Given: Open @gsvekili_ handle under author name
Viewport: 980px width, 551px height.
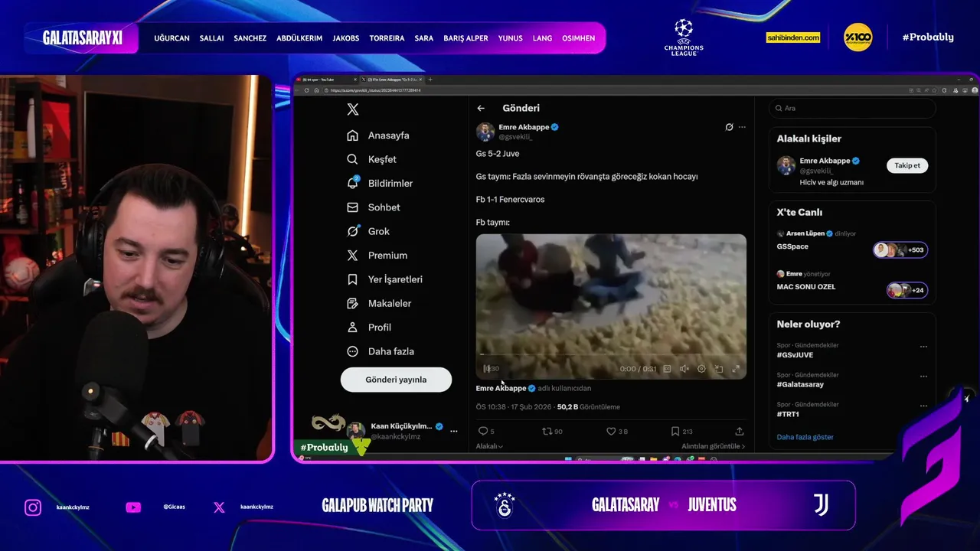Looking at the screenshot, I should pos(515,137).
